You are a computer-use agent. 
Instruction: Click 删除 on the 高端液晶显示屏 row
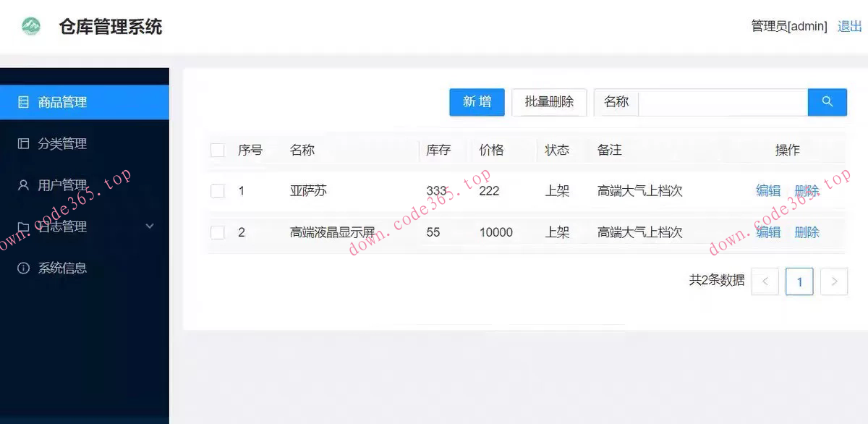click(807, 232)
